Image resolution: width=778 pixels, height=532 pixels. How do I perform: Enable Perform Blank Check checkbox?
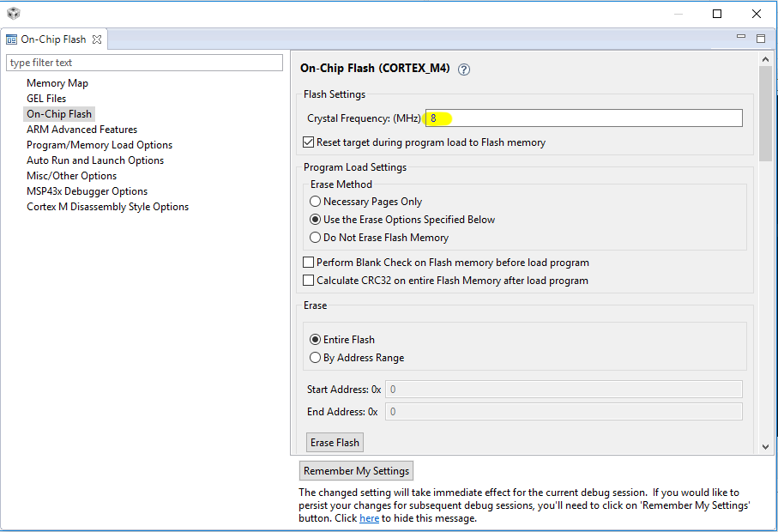coord(309,262)
